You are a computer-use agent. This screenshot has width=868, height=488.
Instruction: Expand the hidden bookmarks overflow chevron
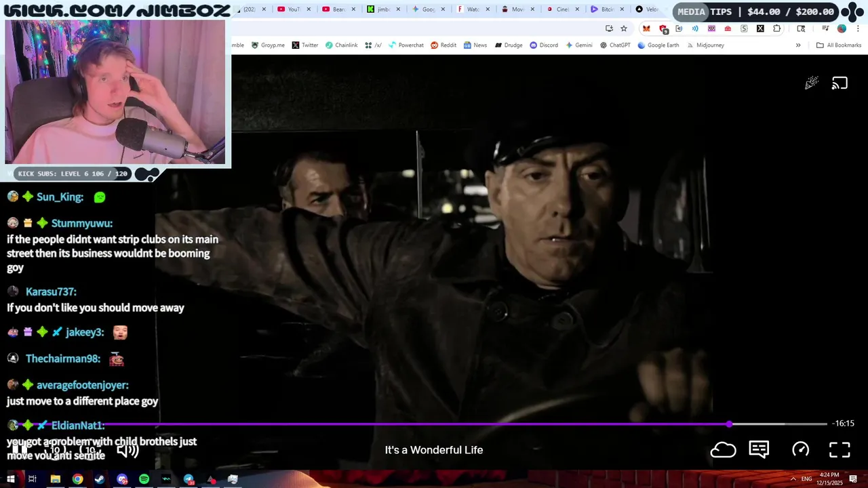pyautogui.click(x=798, y=45)
